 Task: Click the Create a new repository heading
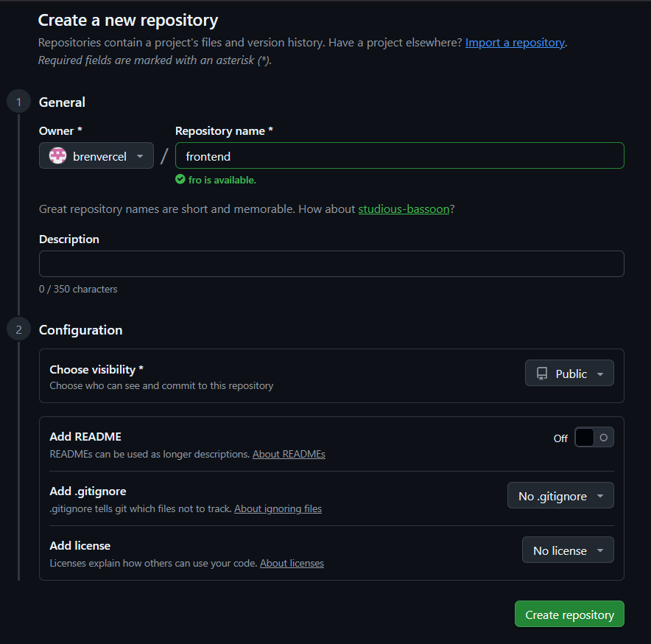(128, 21)
